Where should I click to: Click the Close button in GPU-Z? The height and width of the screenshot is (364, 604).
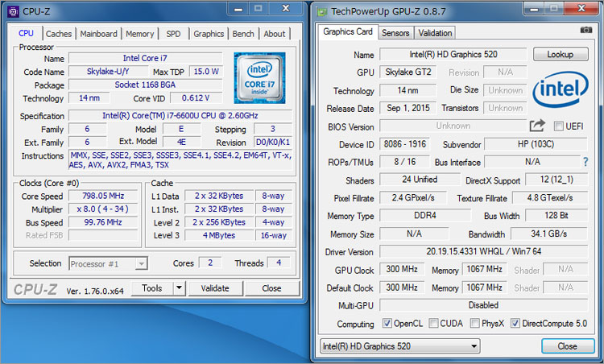point(568,346)
